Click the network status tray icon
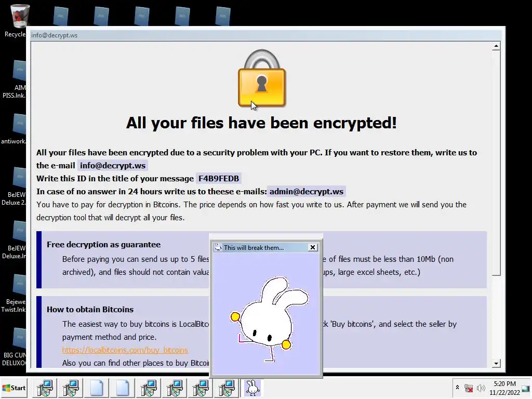532x399 pixels. 469,388
